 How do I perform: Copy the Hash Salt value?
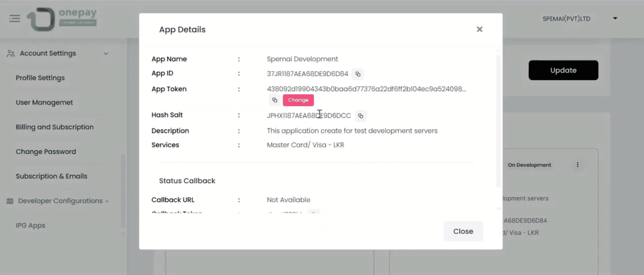click(361, 116)
